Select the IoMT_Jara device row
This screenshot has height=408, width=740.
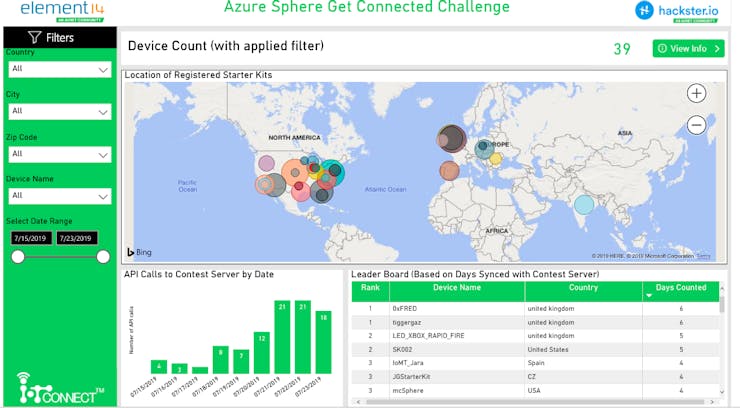click(x=535, y=363)
